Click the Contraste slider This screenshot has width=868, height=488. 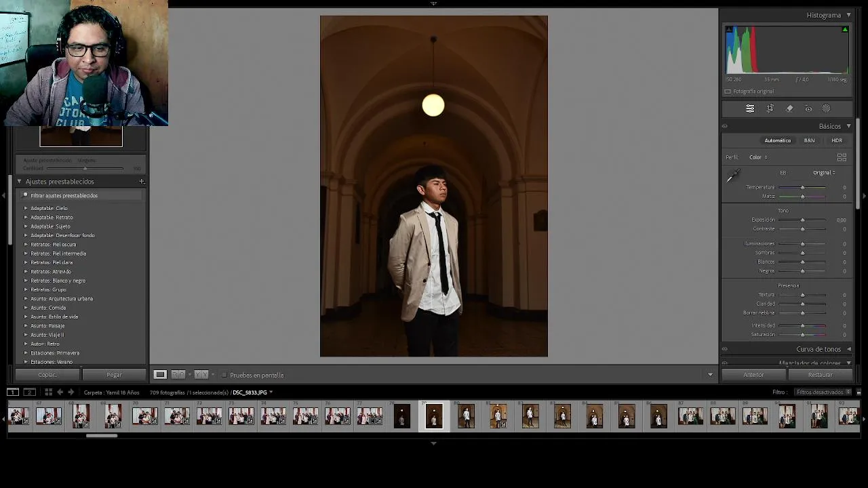coord(802,228)
